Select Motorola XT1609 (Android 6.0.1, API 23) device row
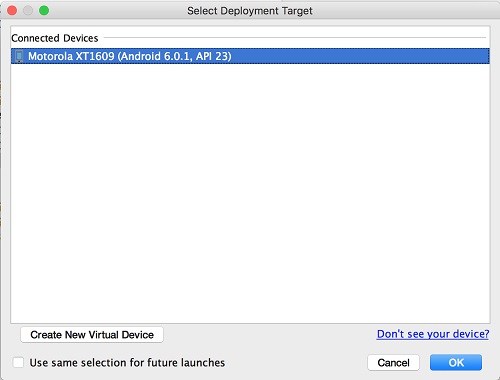The image size is (500, 380). (250, 56)
